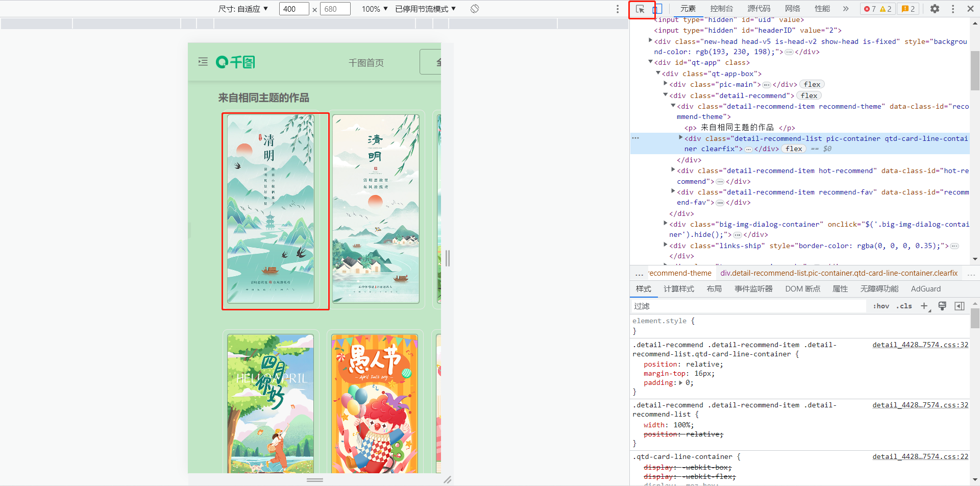Screen dimensions: 980x486
Task: Collapse the qt-app div node
Action: (650, 62)
